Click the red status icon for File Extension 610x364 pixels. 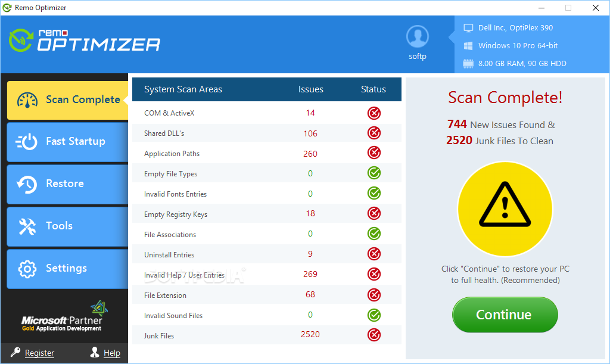point(374,295)
